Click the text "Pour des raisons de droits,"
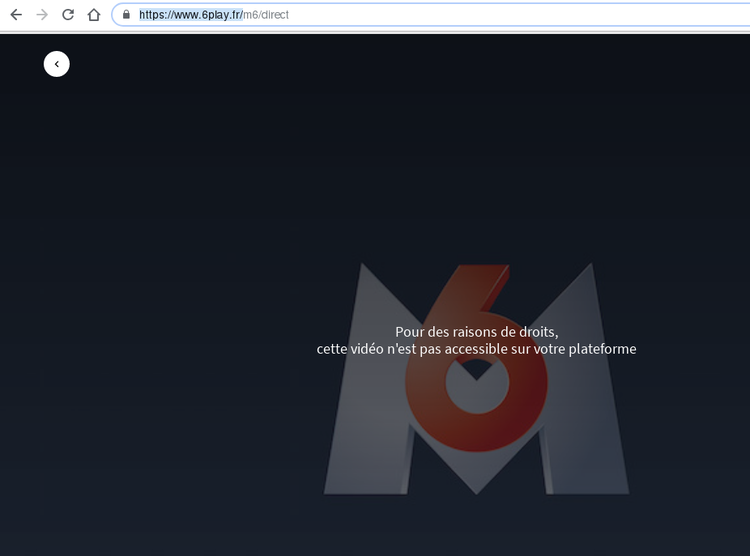 [476, 332]
